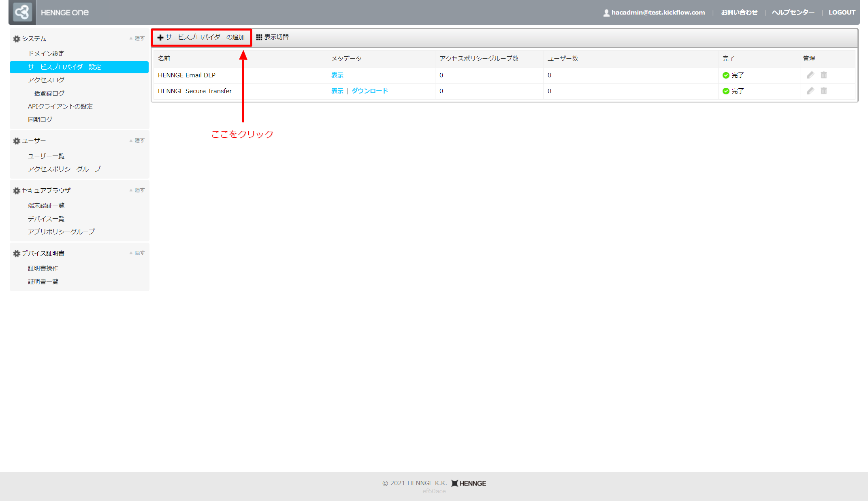The width and height of the screenshot is (868, 501).
Task: Open ドメイン設定 in the sidebar
Action: pos(46,53)
